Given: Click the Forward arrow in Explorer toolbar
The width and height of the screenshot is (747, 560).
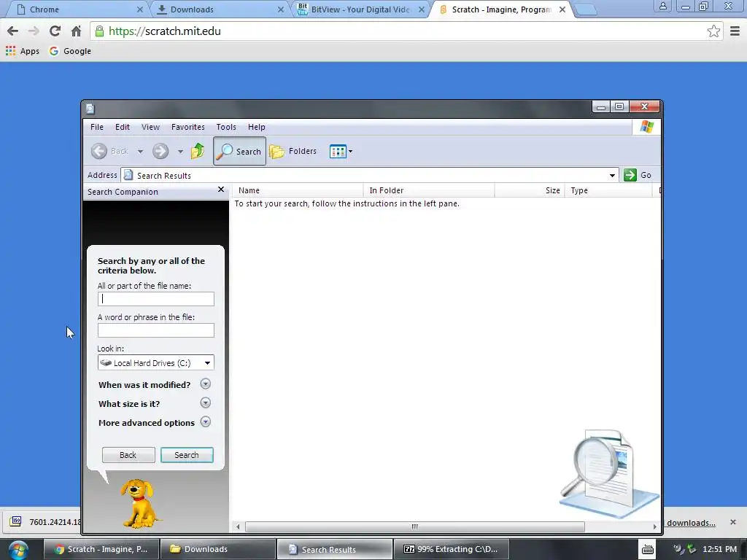Looking at the screenshot, I should [x=160, y=152].
